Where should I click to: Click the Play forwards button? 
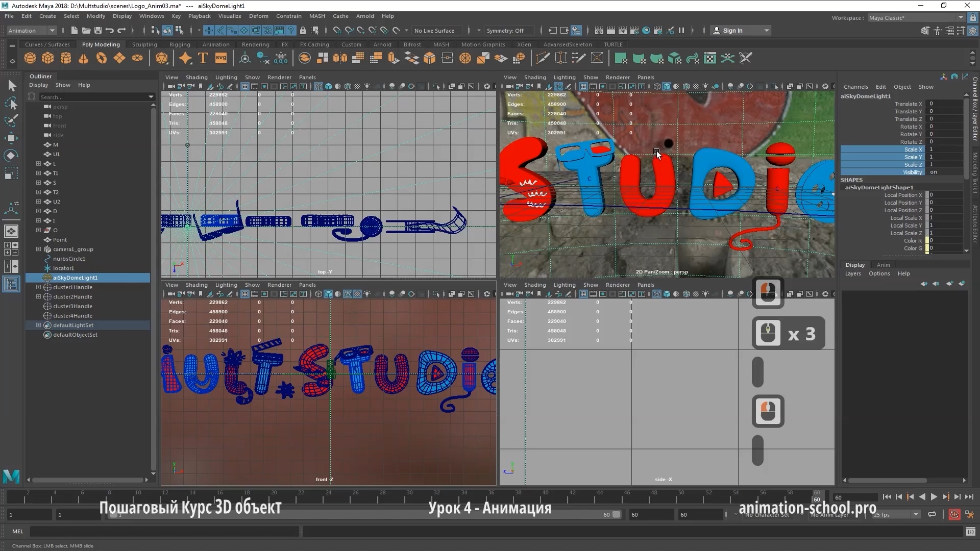tap(934, 497)
